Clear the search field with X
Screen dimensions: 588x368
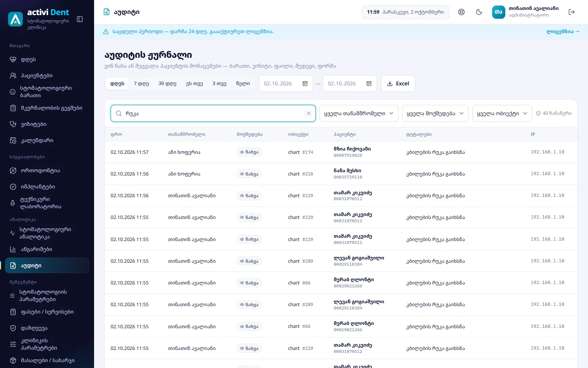tap(309, 113)
